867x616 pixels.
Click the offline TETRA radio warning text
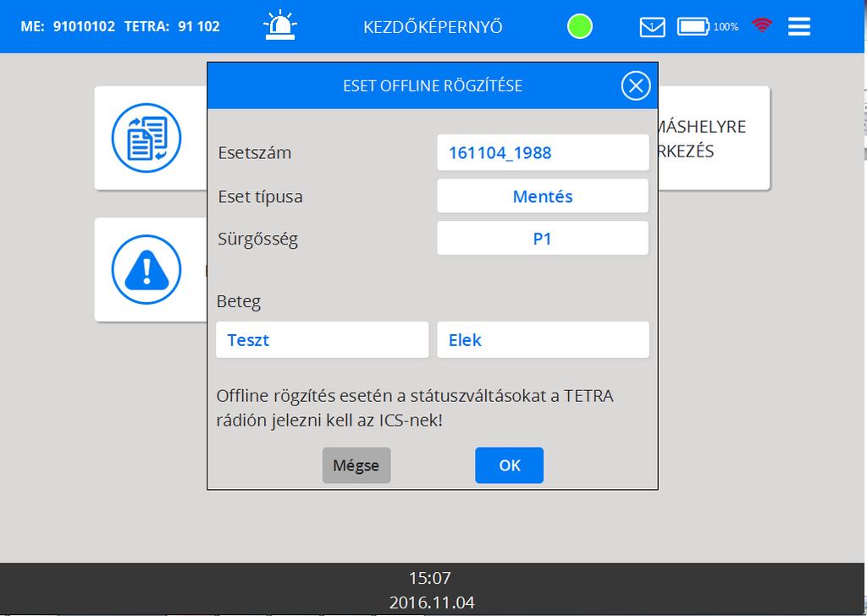(x=415, y=409)
